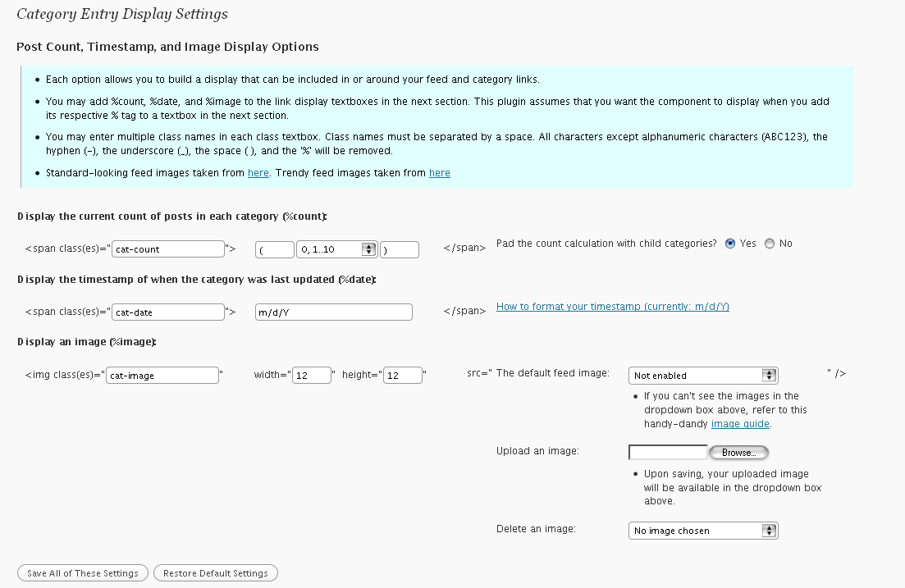This screenshot has width=905, height=588.
Task: Click the m/d/Y timestamp format field
Action: [x=334, y=312]
